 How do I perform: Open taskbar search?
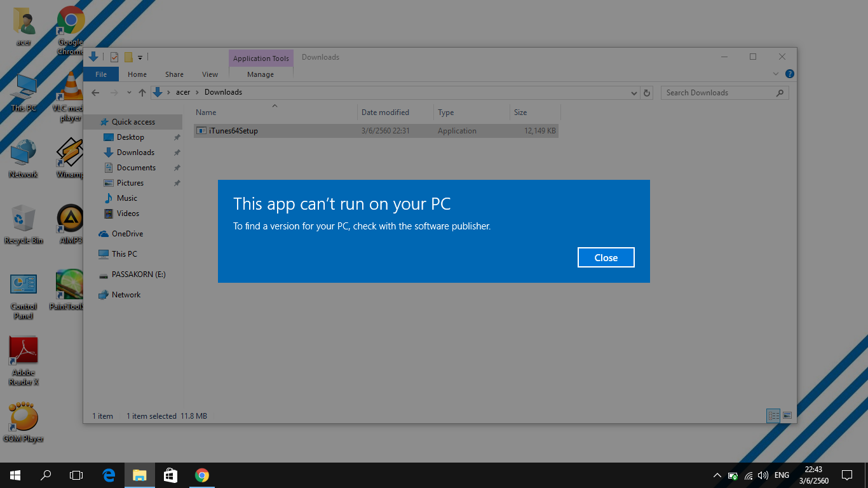[46, 475]
